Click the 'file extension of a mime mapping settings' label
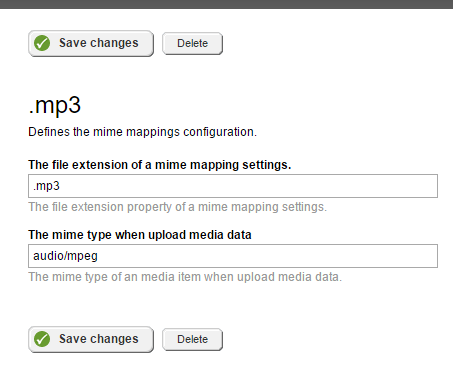Image resolution: width=453 pixels, height=378 pixels. pyautogui.click(x=160, y=165)
